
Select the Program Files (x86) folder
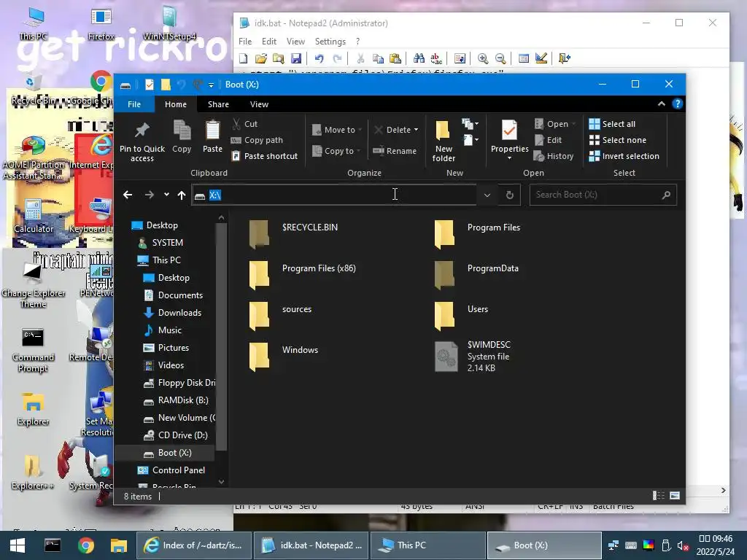[x=303, y=274]
